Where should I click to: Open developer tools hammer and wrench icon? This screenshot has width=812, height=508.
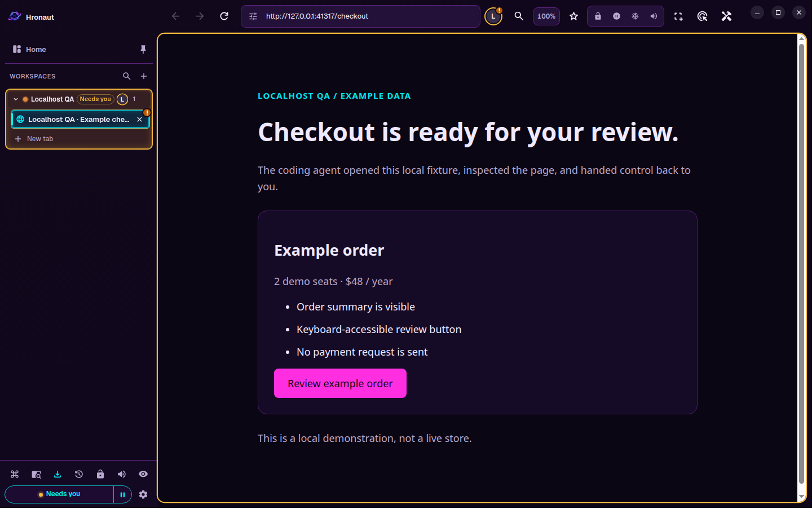[x=726, y=16]
